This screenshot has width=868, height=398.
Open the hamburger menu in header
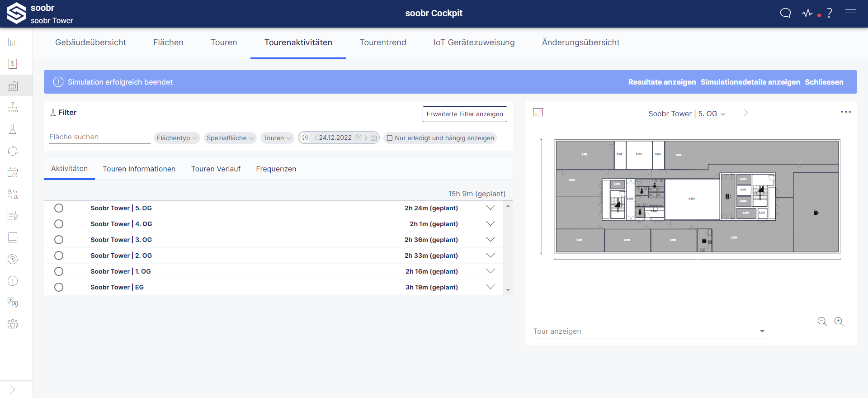(x=850, y=13)
